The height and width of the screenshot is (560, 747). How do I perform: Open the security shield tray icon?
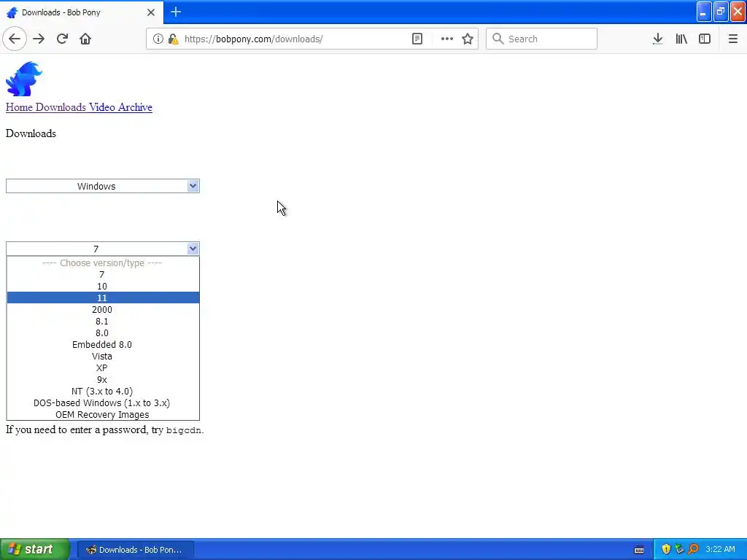pos(666,550)
